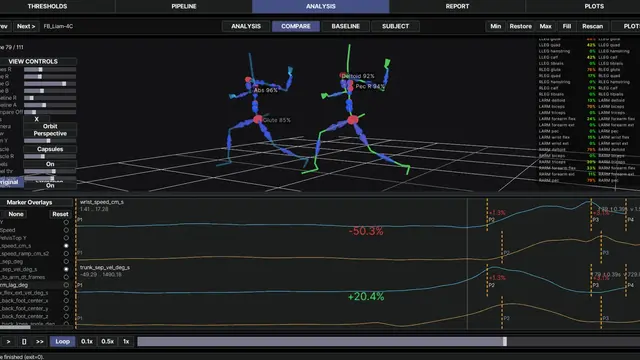Open the BASELINE view
640x360 pixels.
pyautogui.click(x=345, y=26)
